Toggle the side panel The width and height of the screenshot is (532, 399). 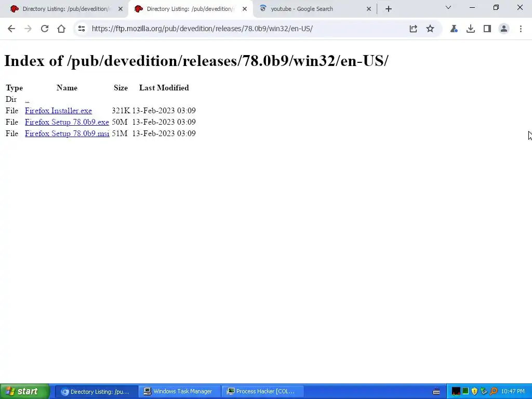[x=487, y=29]
